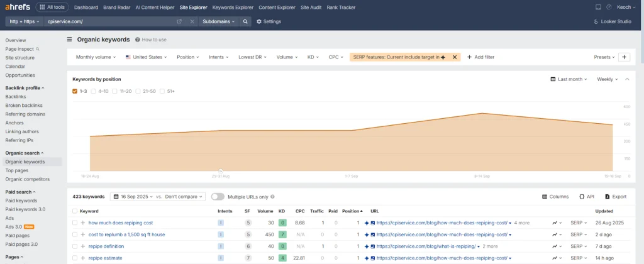The image size is (644, 264).
Task: Enable the 4-10 position checkbox
Action: [x=94, y=91]
